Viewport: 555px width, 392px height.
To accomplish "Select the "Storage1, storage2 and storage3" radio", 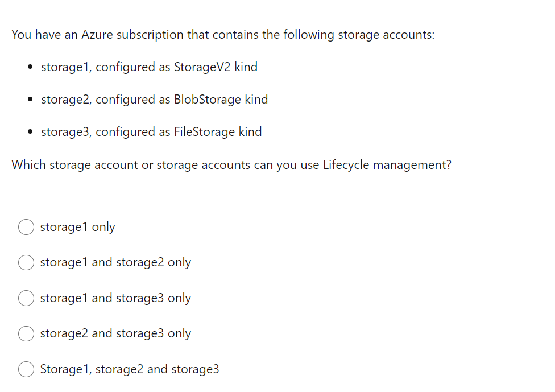I will pos(26,369).
